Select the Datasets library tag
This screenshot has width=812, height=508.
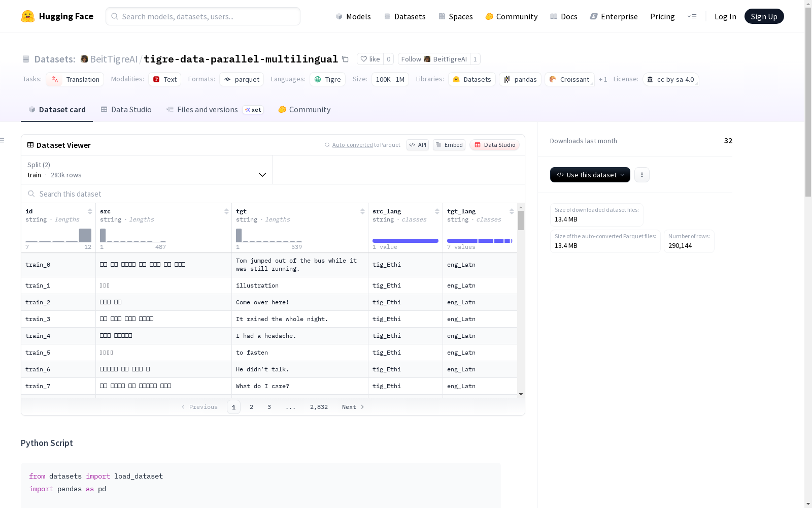[472, 79]
